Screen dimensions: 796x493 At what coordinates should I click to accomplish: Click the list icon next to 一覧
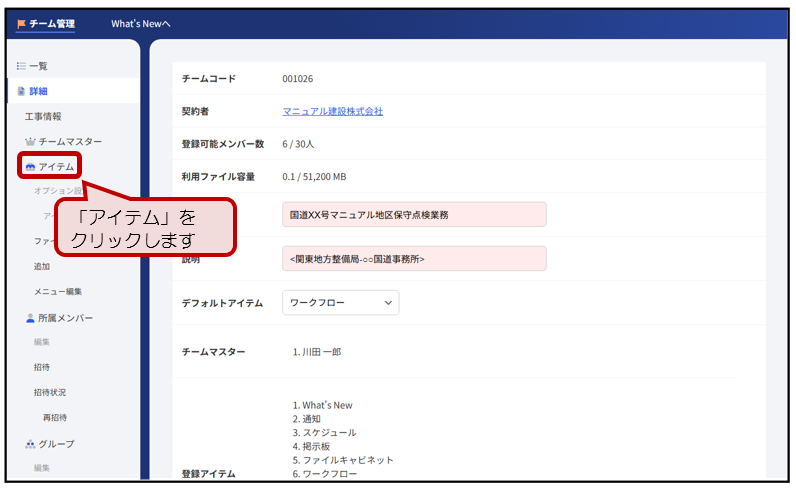point(21,66)
